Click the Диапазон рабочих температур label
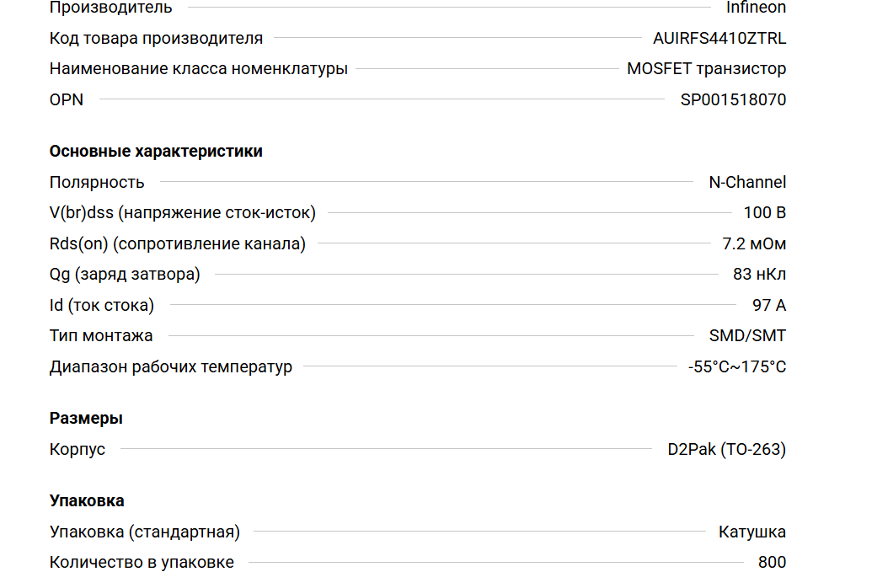 click(x=171, y=367)
